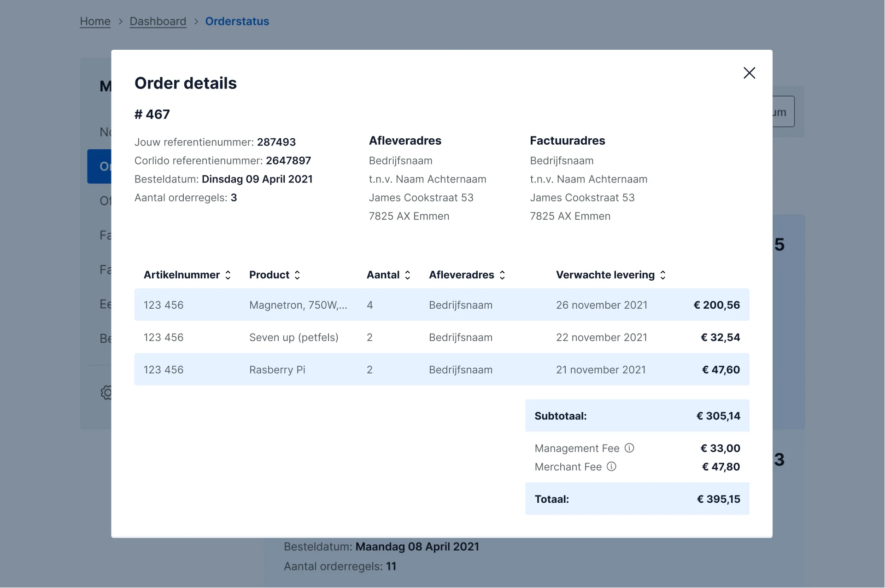Show Management Fee info tooltip icon

[629, 448]
